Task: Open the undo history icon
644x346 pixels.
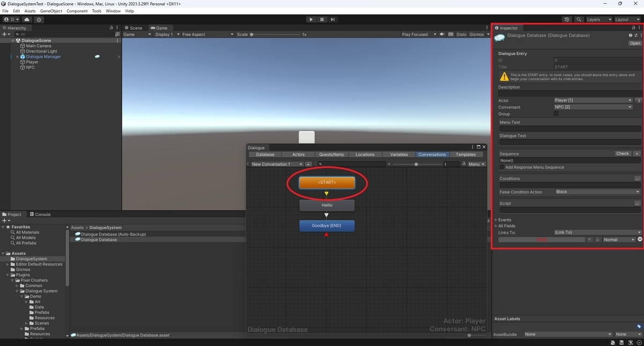Action: tap(567, 19)
